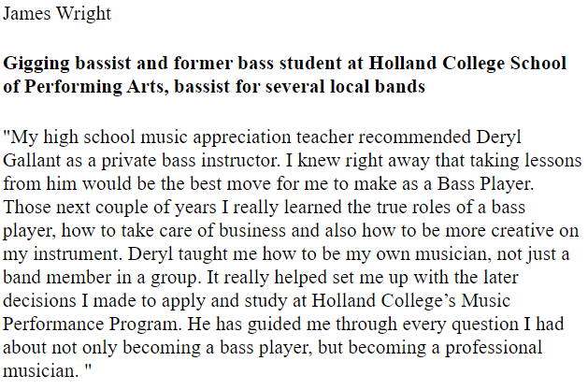Click the words 'Bass Player.' in the paragraph

click(x=485, y=184)
